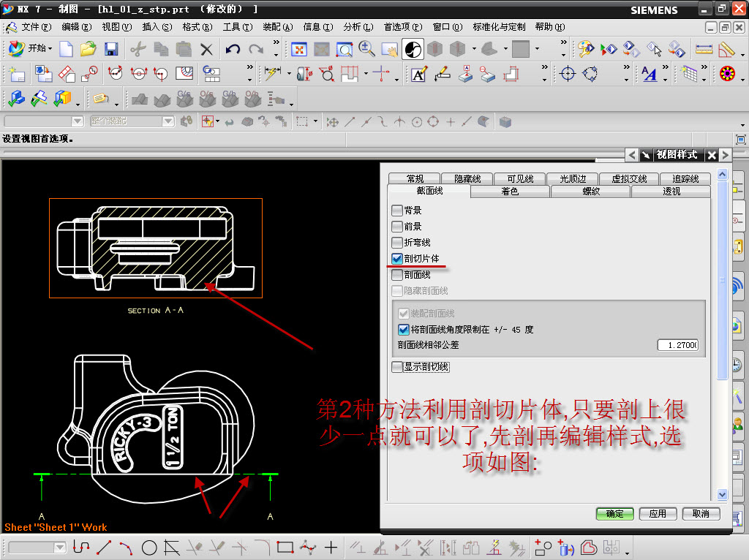The image size is (749, 560).
Task: Switch to the 螺纹 tab
Action: pyautogui.click(x=590, y=192)
